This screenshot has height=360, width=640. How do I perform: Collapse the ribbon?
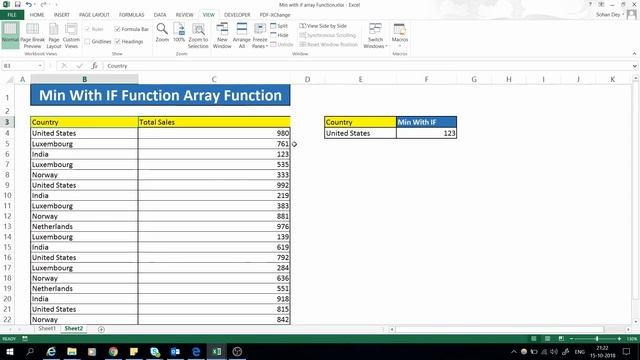coord(634,53)
